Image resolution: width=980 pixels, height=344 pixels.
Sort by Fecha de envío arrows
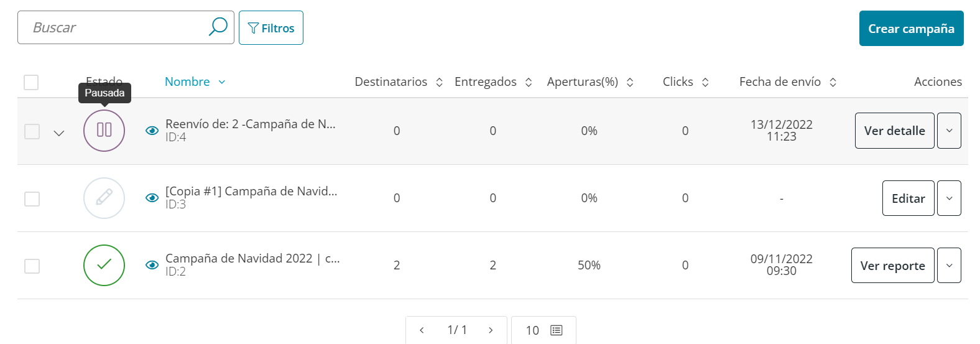click(x=833, y=82)
